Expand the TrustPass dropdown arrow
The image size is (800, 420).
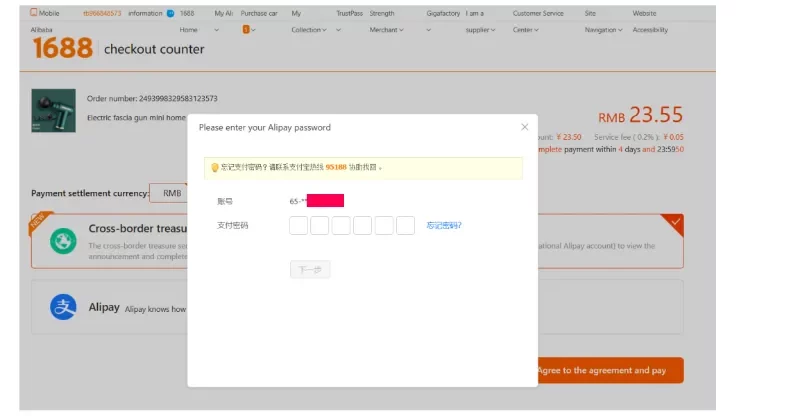coord(338,30)
